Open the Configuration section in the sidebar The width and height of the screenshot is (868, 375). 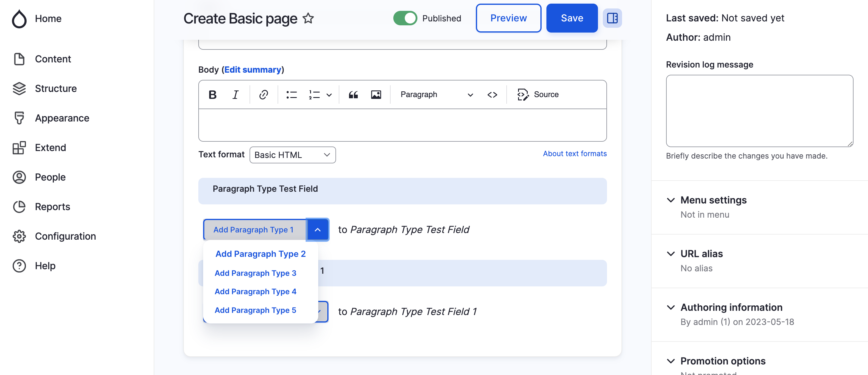[65, 236]
